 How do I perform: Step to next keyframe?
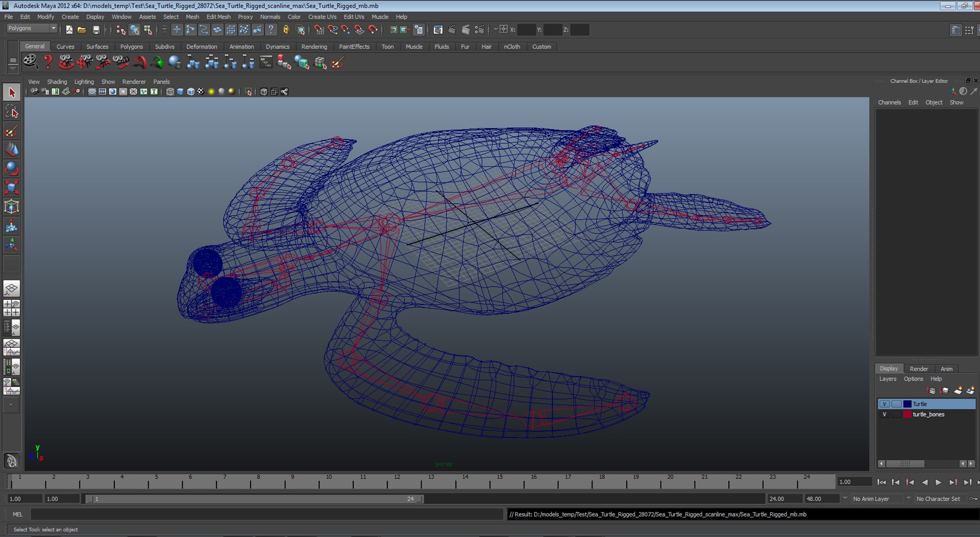point(952,482)
